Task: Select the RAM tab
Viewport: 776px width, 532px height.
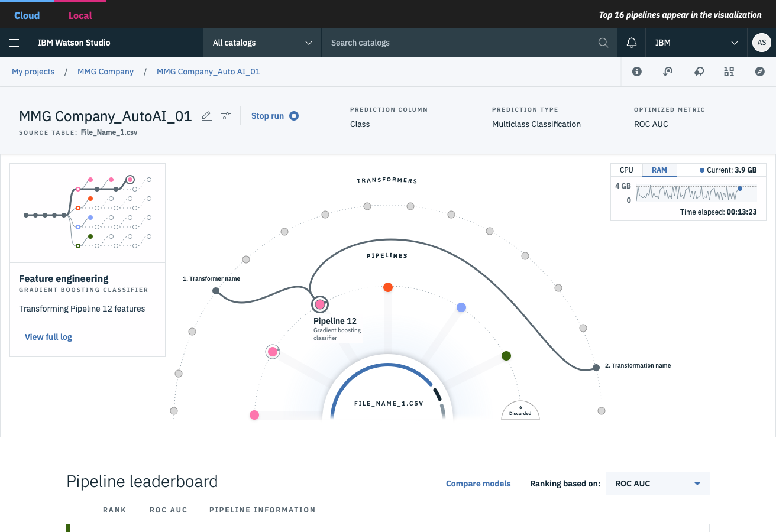Action: pyautogui.click(x=659, y=170)
